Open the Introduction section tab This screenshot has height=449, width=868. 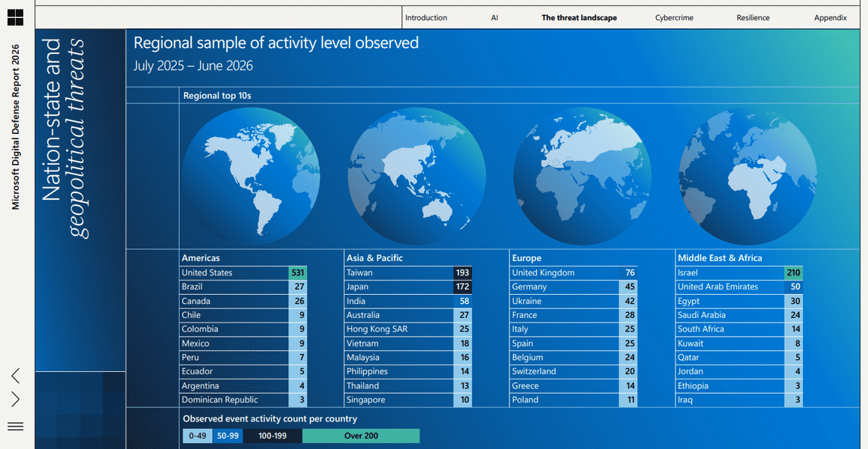pyautogui.click(x=426, y=18)
